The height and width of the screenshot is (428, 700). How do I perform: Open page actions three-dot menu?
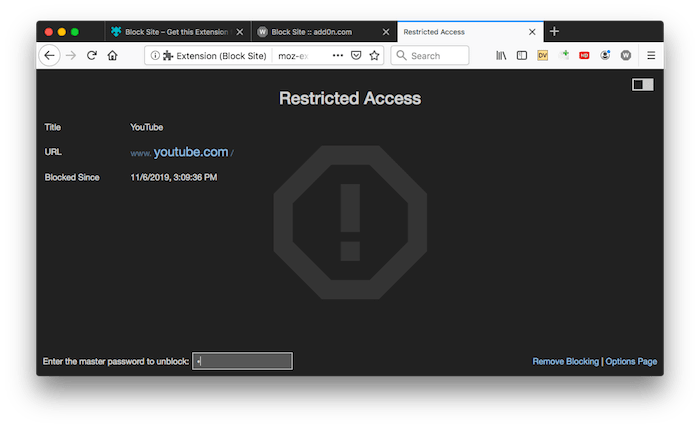coord(338,56)
